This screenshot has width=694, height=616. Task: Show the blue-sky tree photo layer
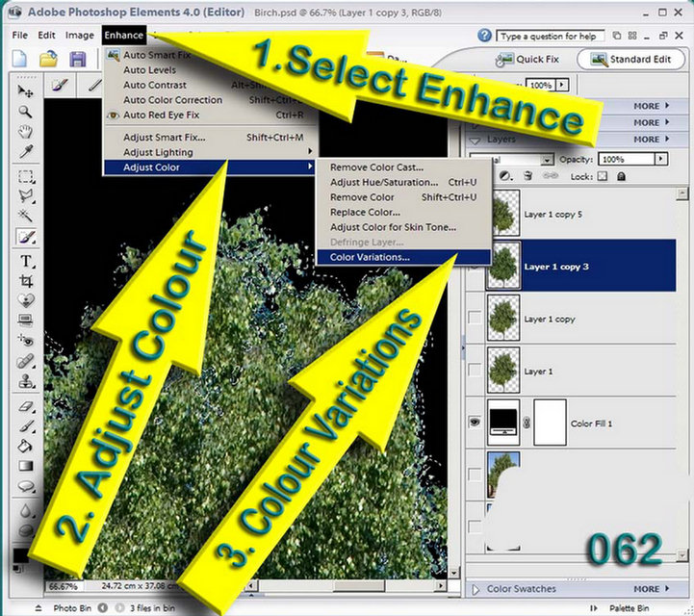[475, 475]
